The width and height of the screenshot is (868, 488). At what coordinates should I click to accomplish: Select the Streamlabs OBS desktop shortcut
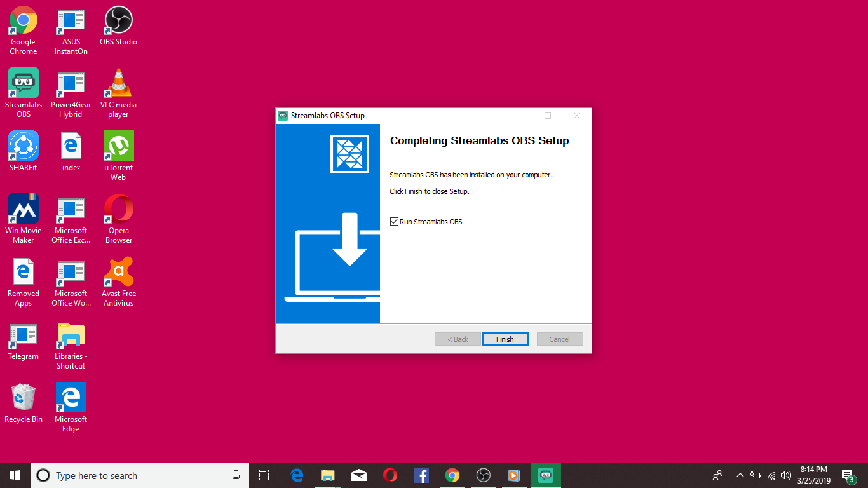24,93
